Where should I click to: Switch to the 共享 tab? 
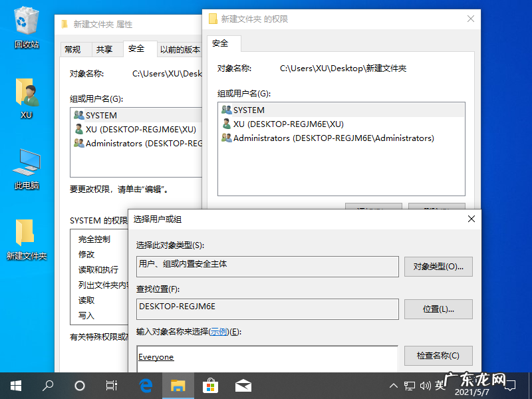[x=106, y=49]
